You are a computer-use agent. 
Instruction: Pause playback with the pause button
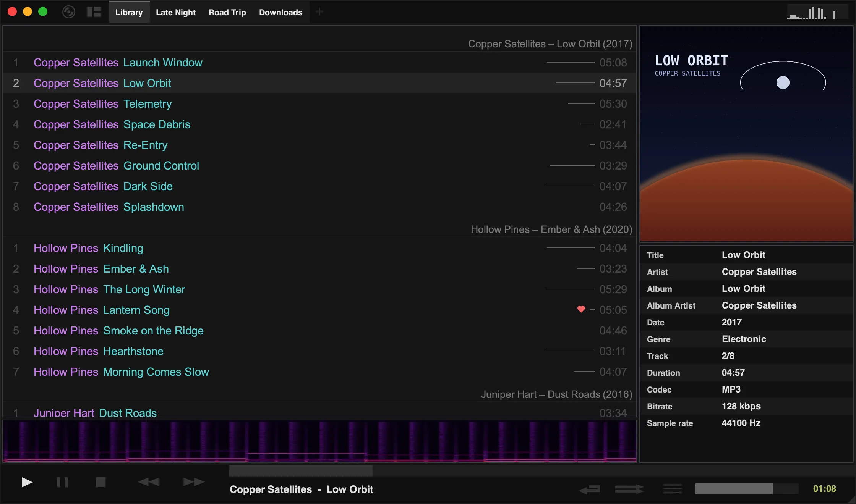tap(63, 482)
